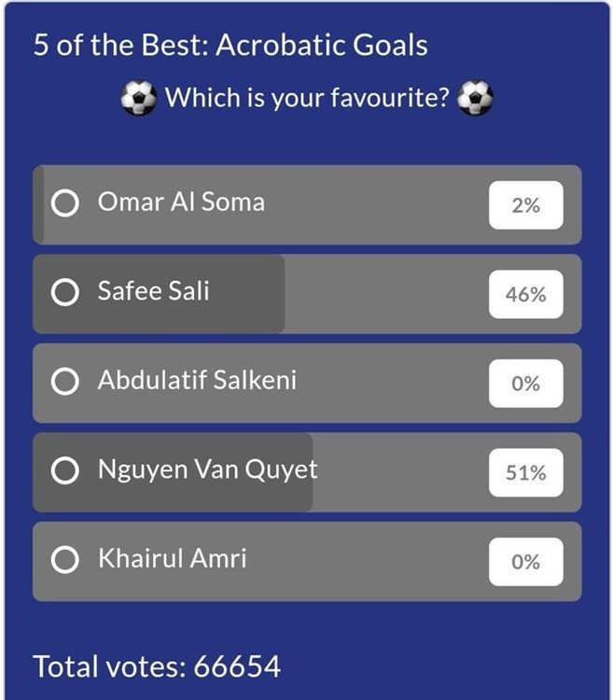
Task: Select the Safee Sali radio button
Action: pyautogui.click(x=64, y=294)
